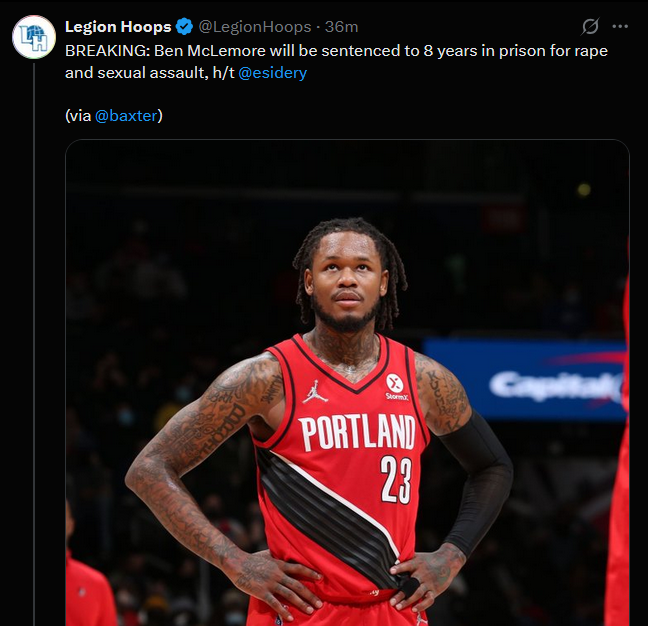The height and width of the screenshot is (626, 648).
Task: Click the StormX sponsor patch on jersey
Action: (x=396, y=387)
